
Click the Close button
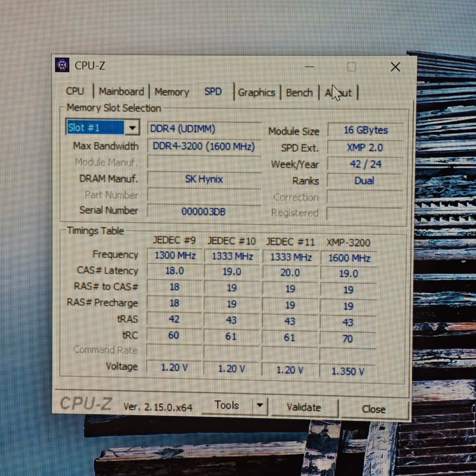373,409
